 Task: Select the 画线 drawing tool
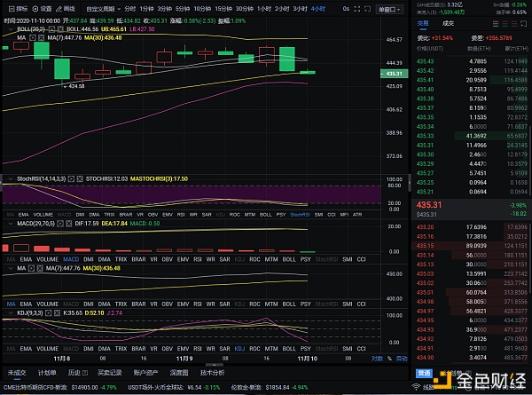66,9
